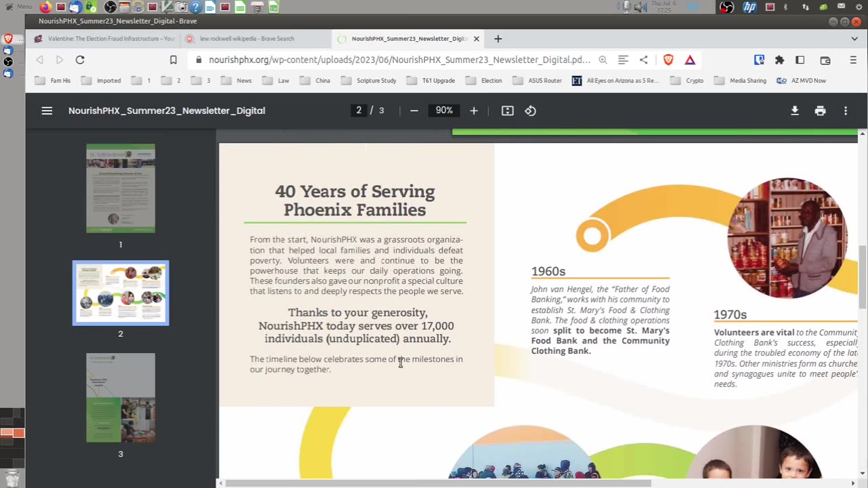This screenshot has height=488, width=868.
Task: Bookmark this page
Action: tap(173, 60)
